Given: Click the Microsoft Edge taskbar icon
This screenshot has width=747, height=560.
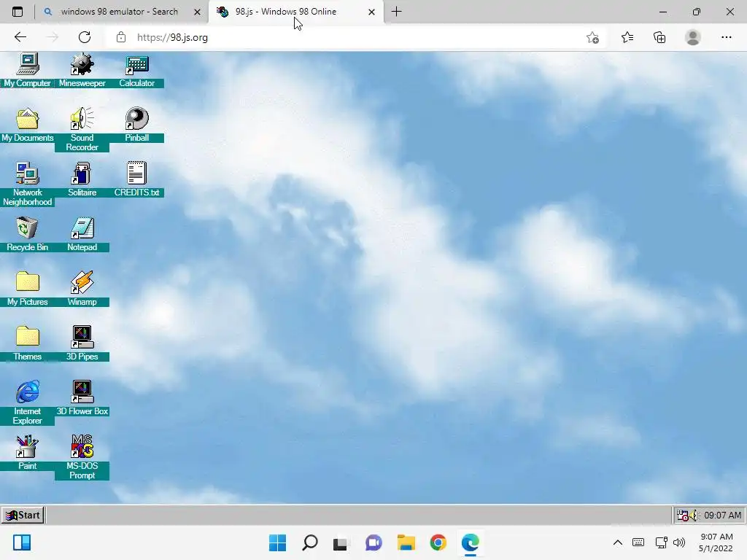Looking at the screenshot, I should point(471,542).
